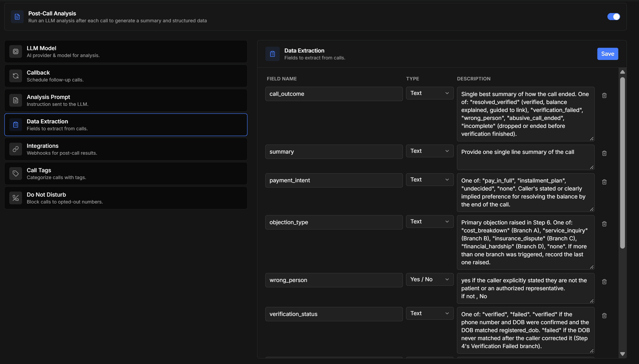Click the Data Extraction panel header clipboard icon

(x=272, y=54)
